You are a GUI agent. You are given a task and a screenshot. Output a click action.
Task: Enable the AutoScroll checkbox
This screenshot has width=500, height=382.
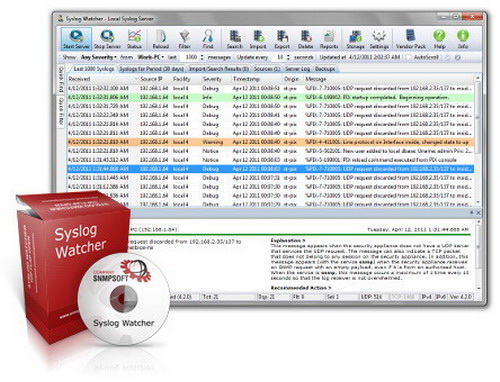tap(408, 57)
